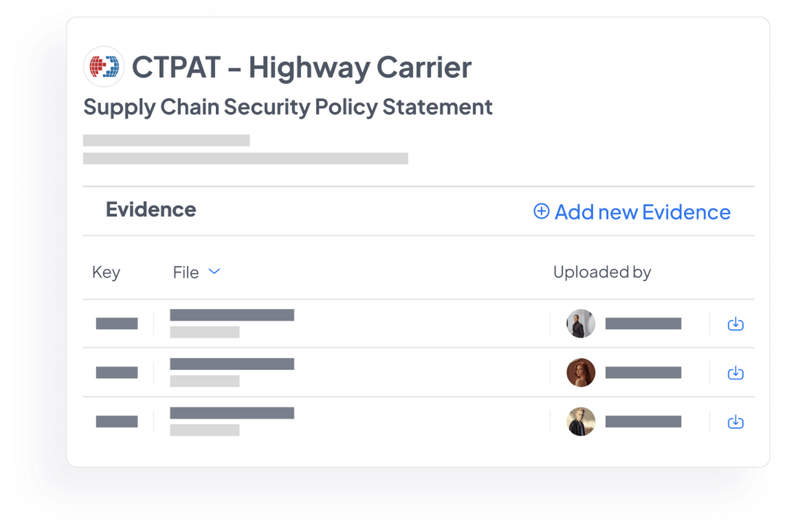The height and width of the screenshot is (532, 785).
Task: Click the Evidence section heading
Action: (150, 209)
